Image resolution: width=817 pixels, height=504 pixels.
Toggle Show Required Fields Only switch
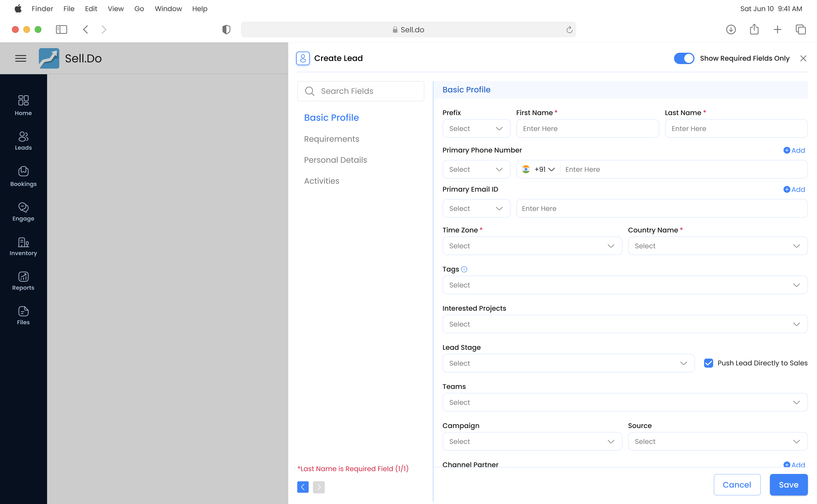684,58
